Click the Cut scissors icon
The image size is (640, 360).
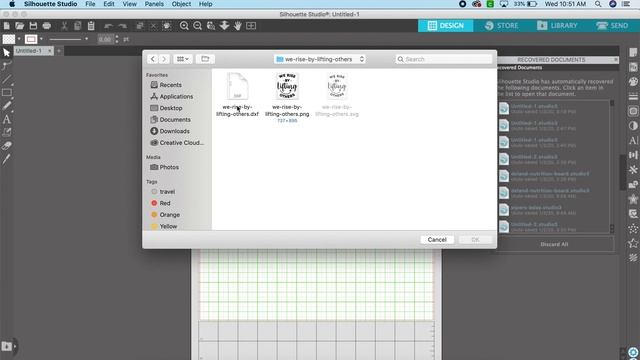pyautogui.click(x=64, y=26)
